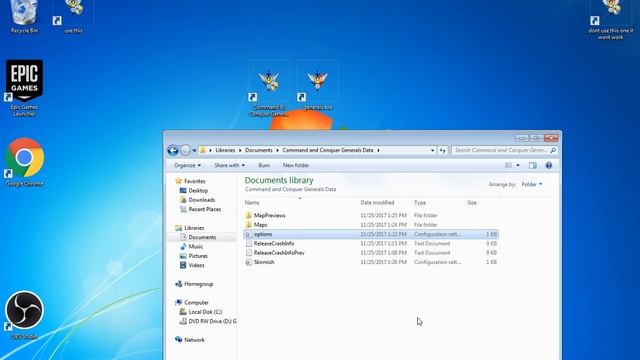Sort by the Date modified column
Image resolution: width=640 pixels, height=360 pixels.
coord(384,202)
